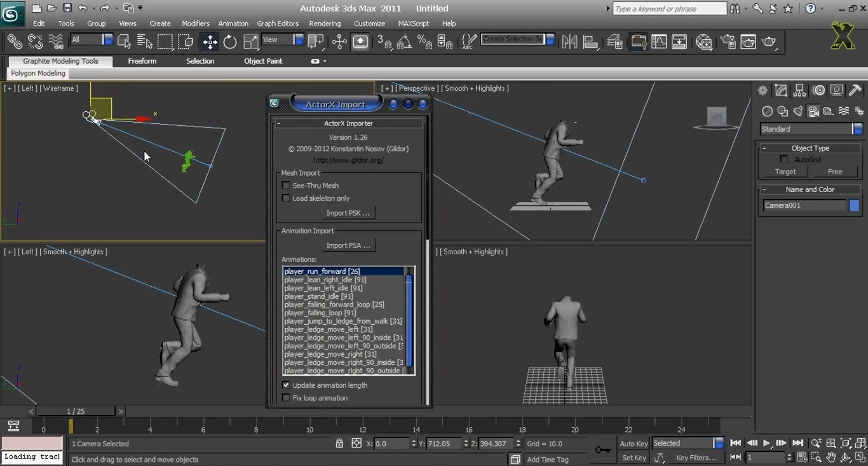Open the Selected key filter dropdown
Viewport: 868px width, 466px height.
[x=688, y=443]
